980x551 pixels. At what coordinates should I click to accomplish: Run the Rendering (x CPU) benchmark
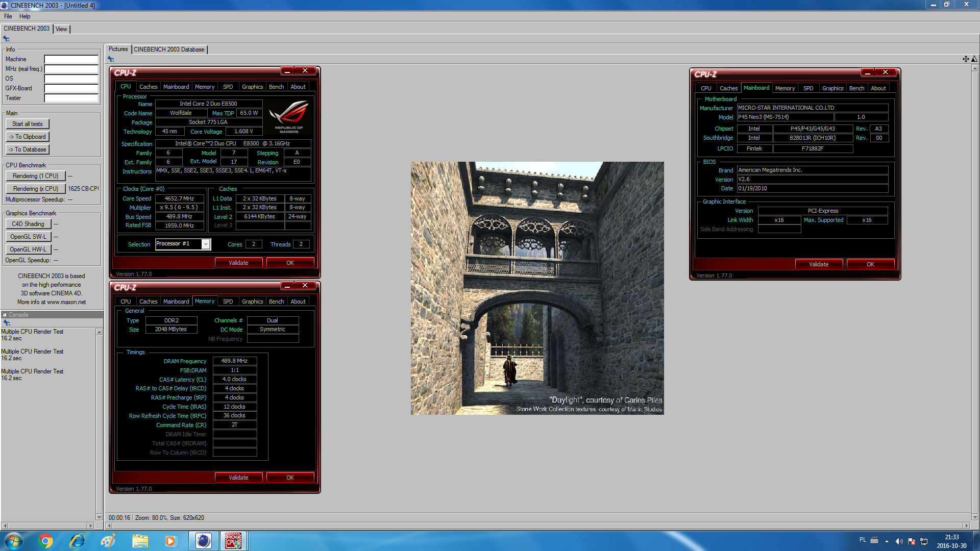36,189
